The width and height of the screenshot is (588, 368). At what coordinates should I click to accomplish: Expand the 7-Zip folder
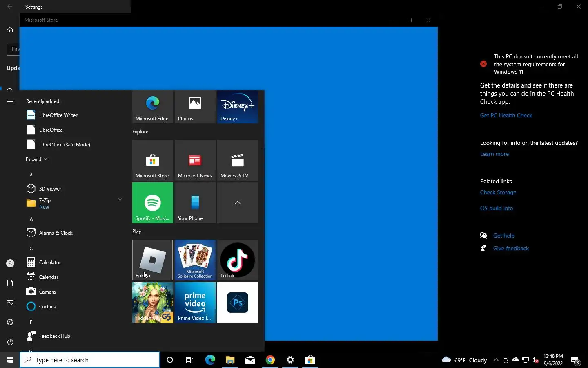pos(74,203)
